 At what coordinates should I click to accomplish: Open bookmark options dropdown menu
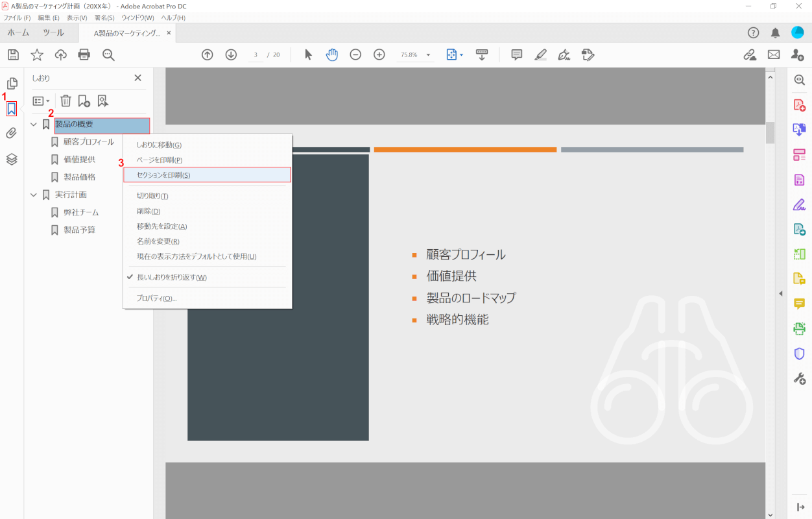click(x=42, y=101)
